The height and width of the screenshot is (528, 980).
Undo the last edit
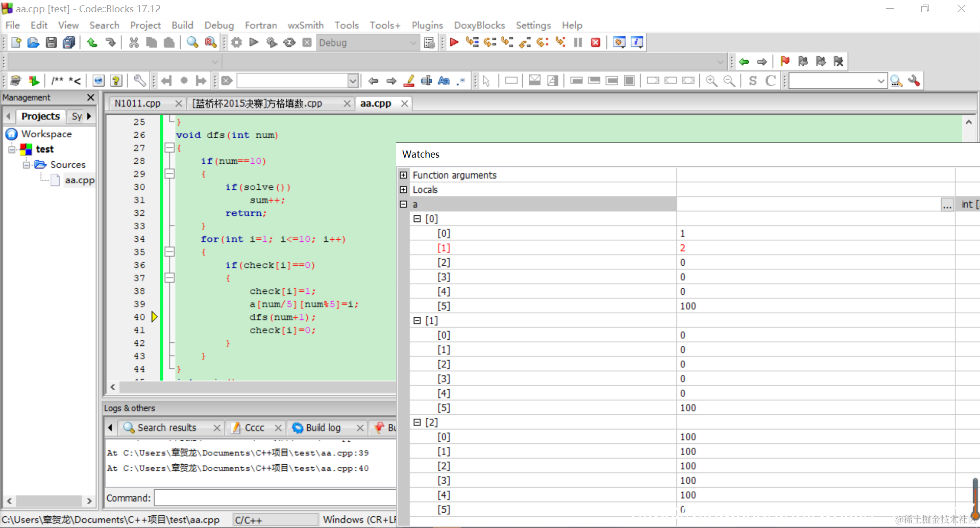coord(92,43)
